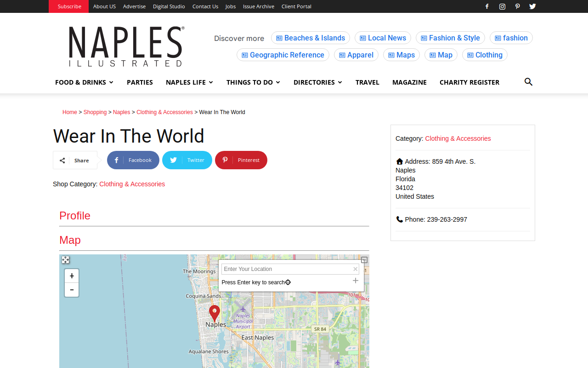The width and height of the screenshot is (588, 368).
Task: Open Shop Category Clothing & Accessories link
Action: click(x=132, y=184)
